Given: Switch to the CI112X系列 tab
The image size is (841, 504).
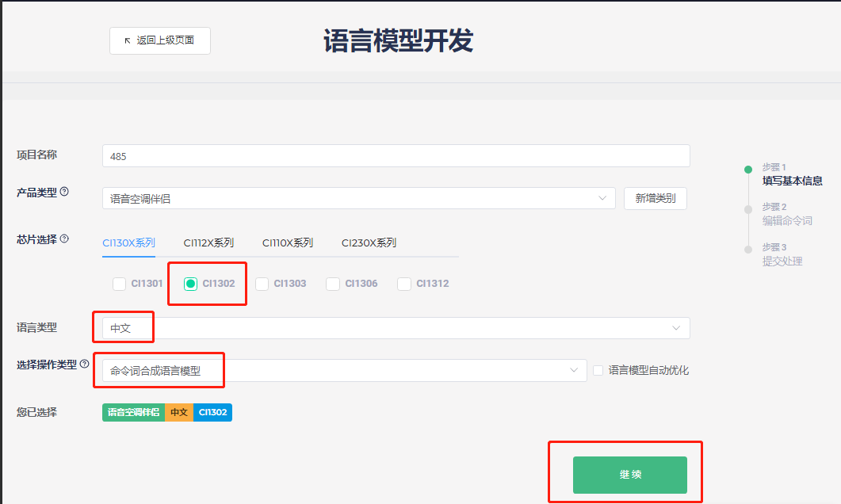Looking at the screenshot, I should pyautogui.click(x=208, y=242).
